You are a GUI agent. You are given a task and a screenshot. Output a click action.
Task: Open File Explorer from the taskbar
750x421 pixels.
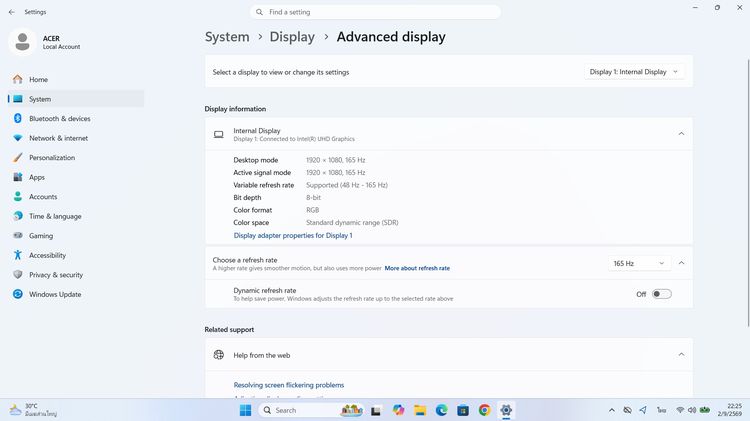420,410
